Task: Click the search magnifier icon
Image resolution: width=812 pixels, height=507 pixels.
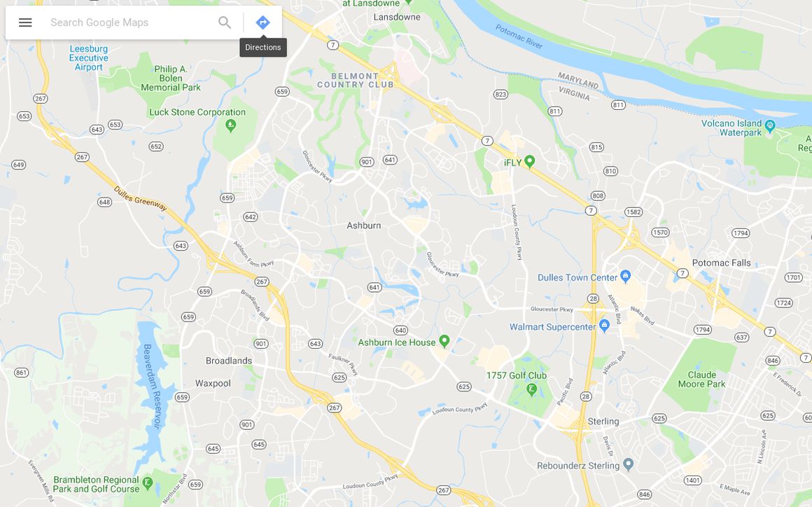Action: click(x=224, y=22)
